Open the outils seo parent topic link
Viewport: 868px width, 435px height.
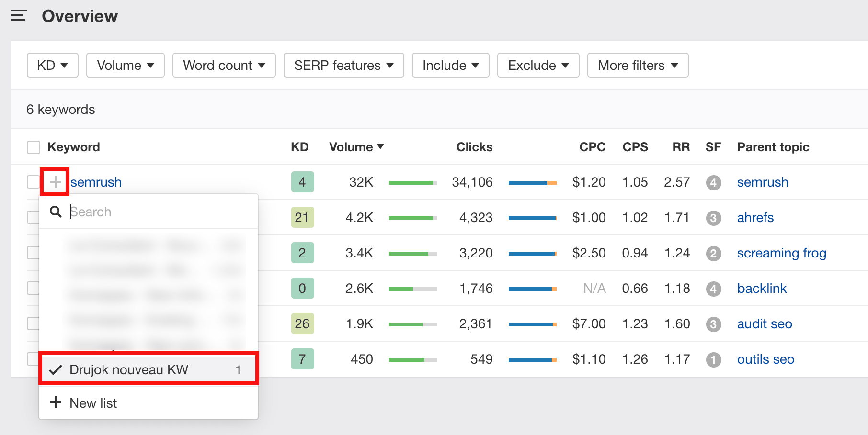[x=765, y=359]
